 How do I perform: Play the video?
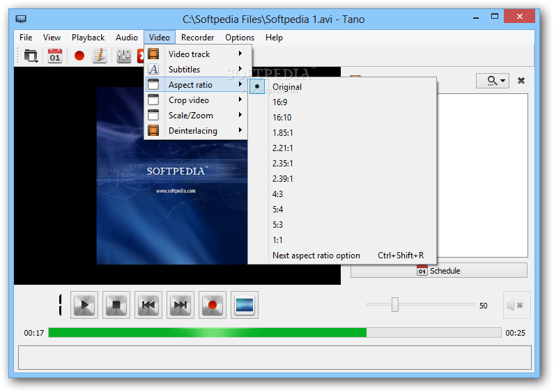(x=84, y=305)
